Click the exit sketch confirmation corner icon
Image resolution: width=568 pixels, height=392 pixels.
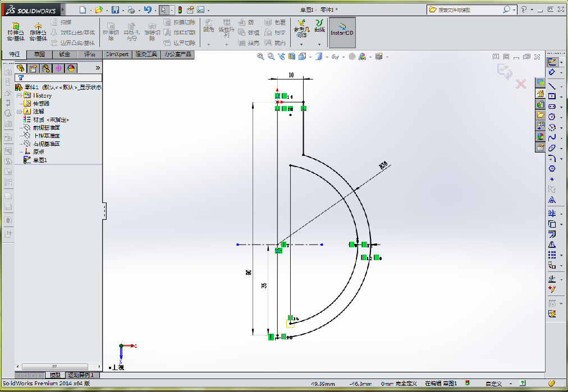tap(505, 71)
